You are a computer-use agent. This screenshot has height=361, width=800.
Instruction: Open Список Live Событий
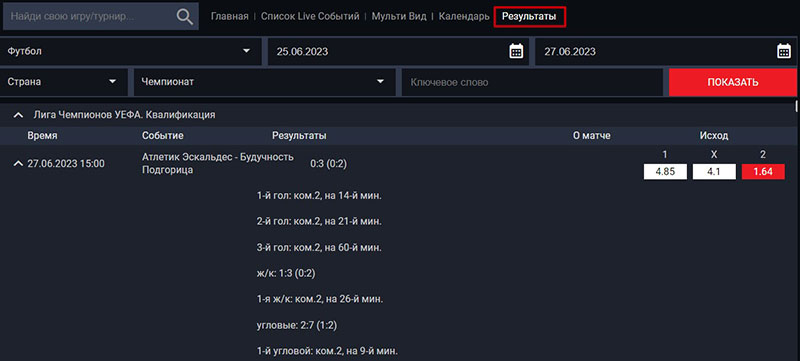click(310, 16)
